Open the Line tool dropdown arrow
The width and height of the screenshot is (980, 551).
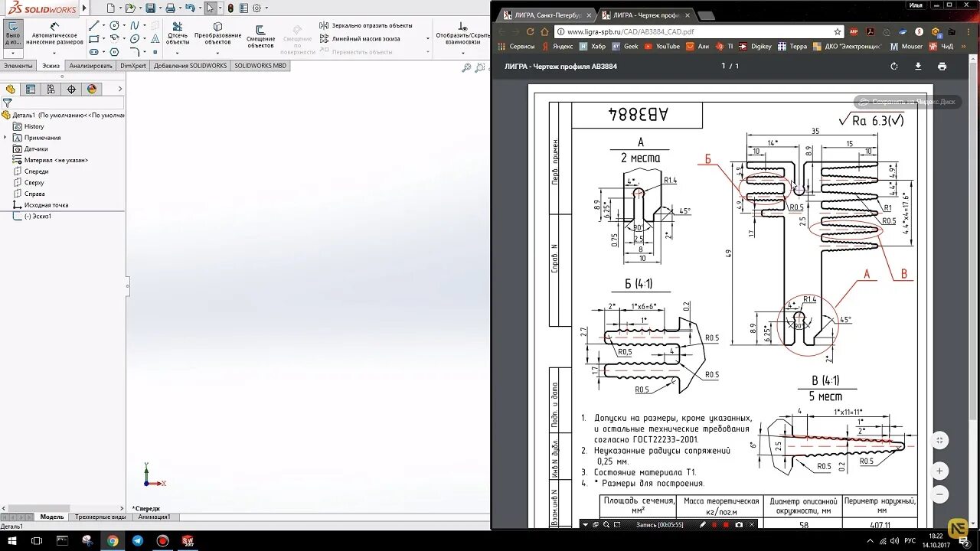pyautogui.click(x=103, y=25)
